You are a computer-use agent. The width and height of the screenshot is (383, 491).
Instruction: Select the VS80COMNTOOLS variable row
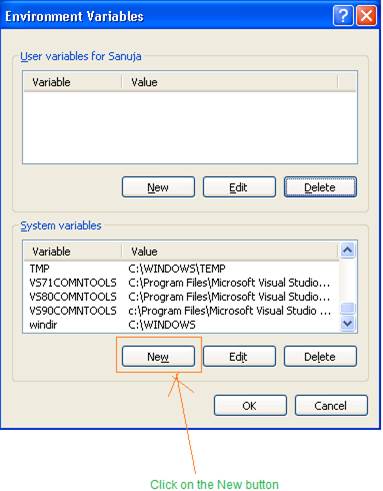click(182, 297)
